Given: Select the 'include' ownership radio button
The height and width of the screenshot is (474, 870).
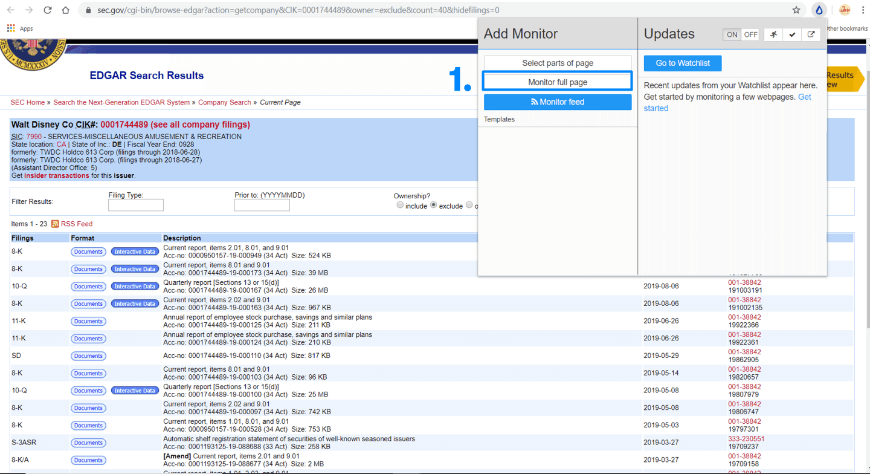Looking at the screenshot, I should click(x=401, y=206).
